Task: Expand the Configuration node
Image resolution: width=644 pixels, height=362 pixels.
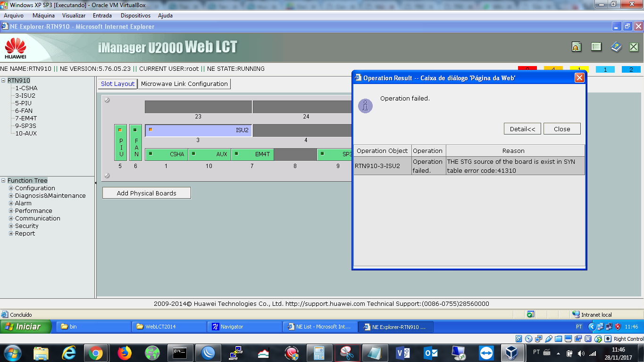Action: [11, 188]
